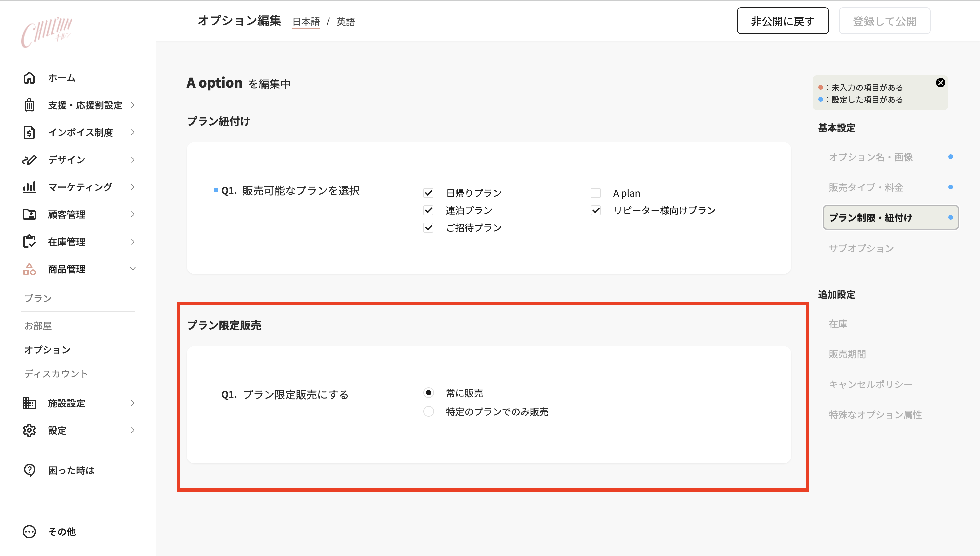Click the 非公開に戻す button
Screen dimensions: 980x556
click(x=782, y=21)
